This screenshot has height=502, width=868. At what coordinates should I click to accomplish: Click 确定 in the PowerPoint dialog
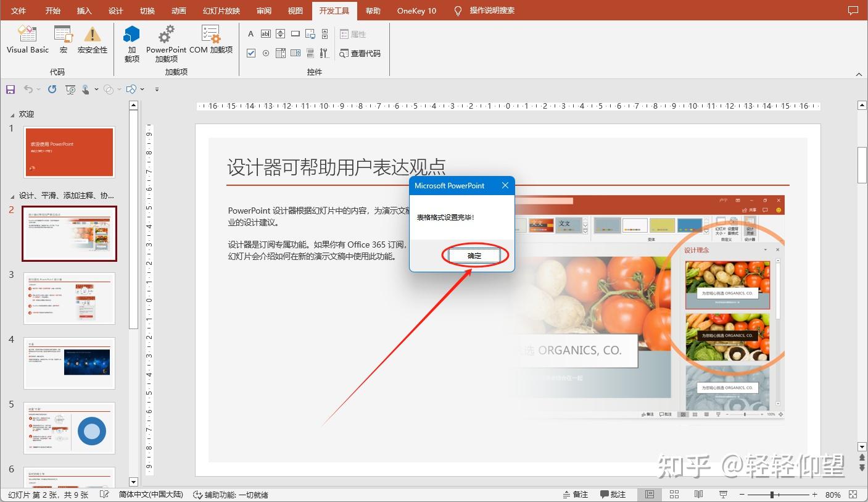474,256
